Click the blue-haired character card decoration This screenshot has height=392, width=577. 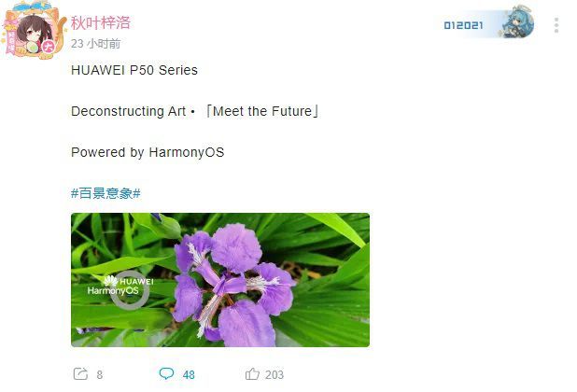point(517,22)
